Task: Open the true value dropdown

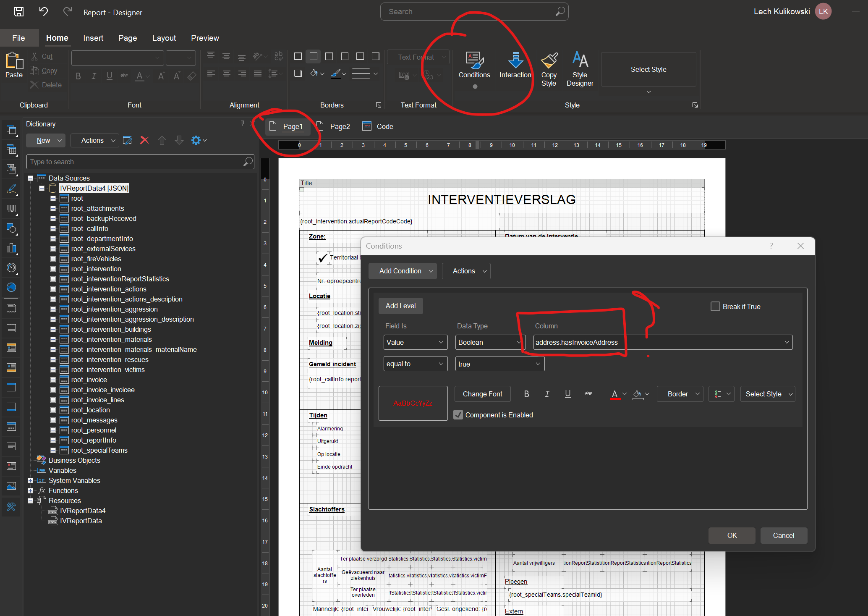Action: click(499, 364)
